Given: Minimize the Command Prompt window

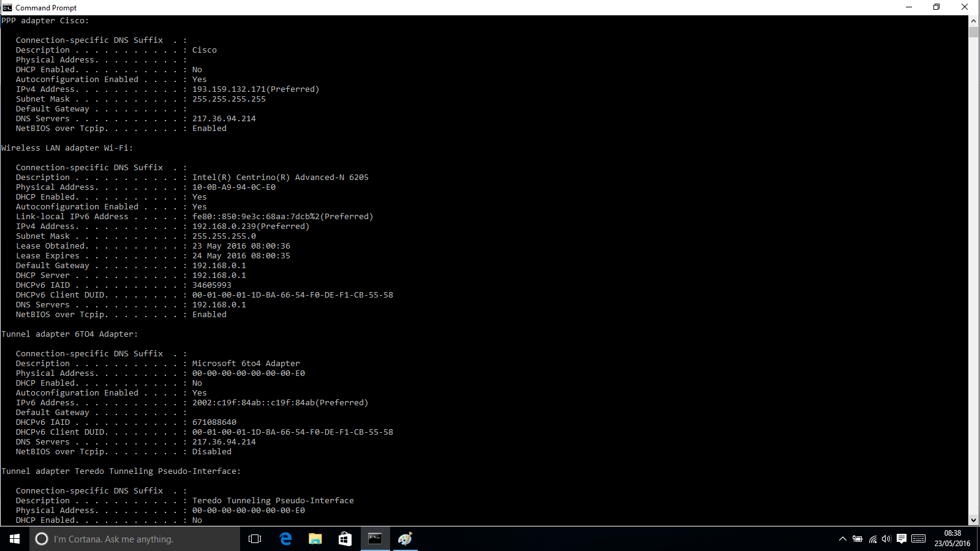Looking at the screenshot, I should 909,7.
